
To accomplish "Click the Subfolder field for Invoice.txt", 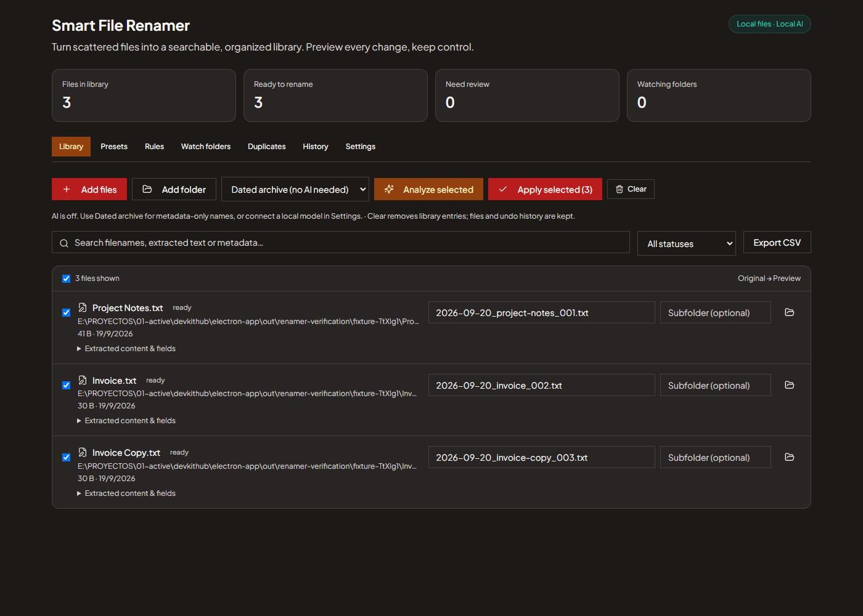I will pyautogui.click(x=716, y=385).
